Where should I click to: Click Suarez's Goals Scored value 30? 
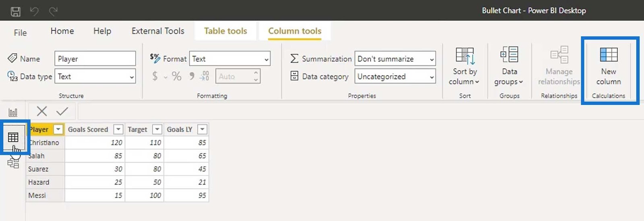point(95,169)
